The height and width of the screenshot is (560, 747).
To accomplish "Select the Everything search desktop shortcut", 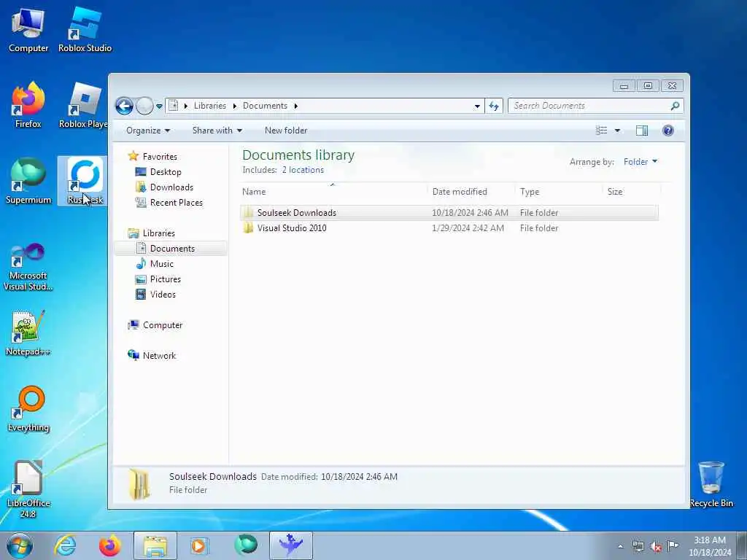I will (28, 408).
